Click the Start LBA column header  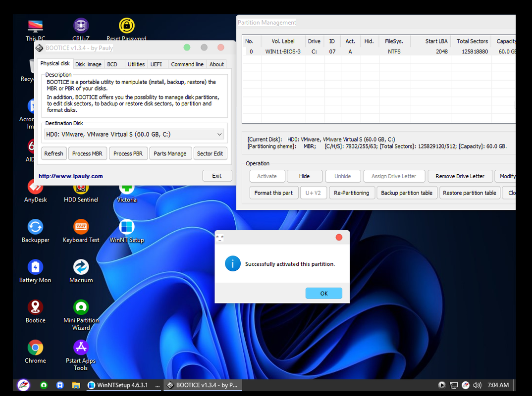(430, 41)
